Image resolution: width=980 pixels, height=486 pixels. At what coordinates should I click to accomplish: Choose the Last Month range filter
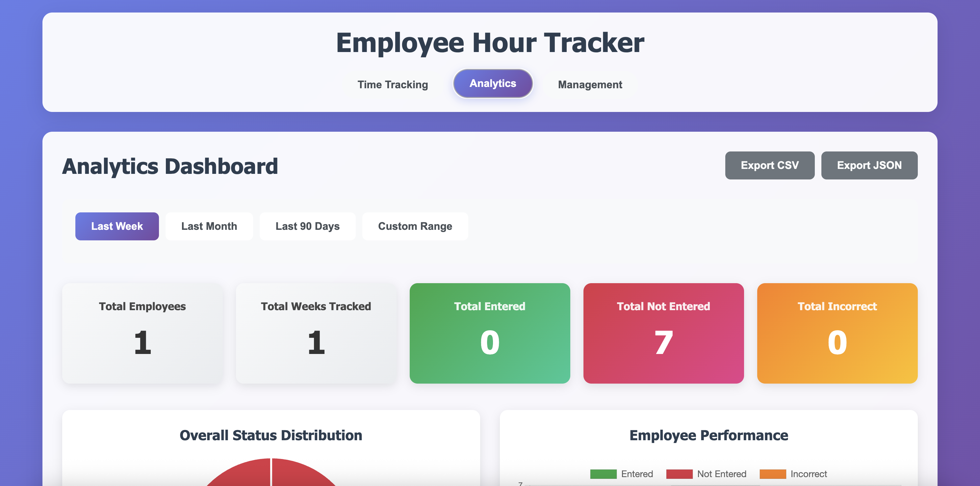pyautogui.click(x=209, y=226)
